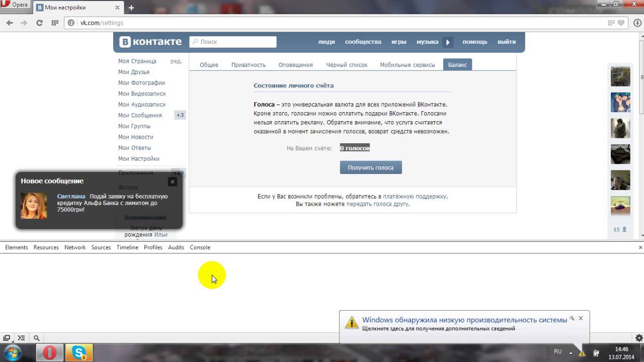Click the devtools search magnifier icon
Screen dimensions: 644x362
point(37,338)
